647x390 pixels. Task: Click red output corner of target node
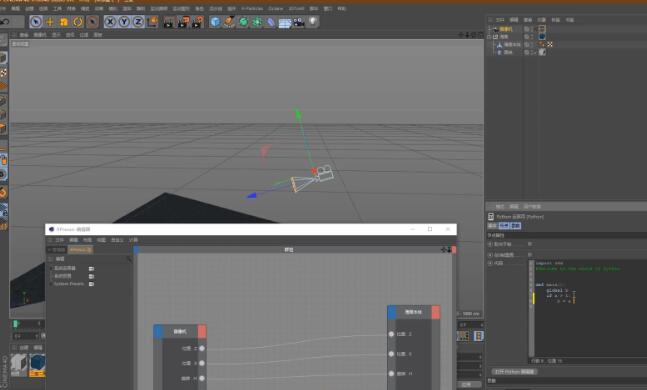click(436, 312)
